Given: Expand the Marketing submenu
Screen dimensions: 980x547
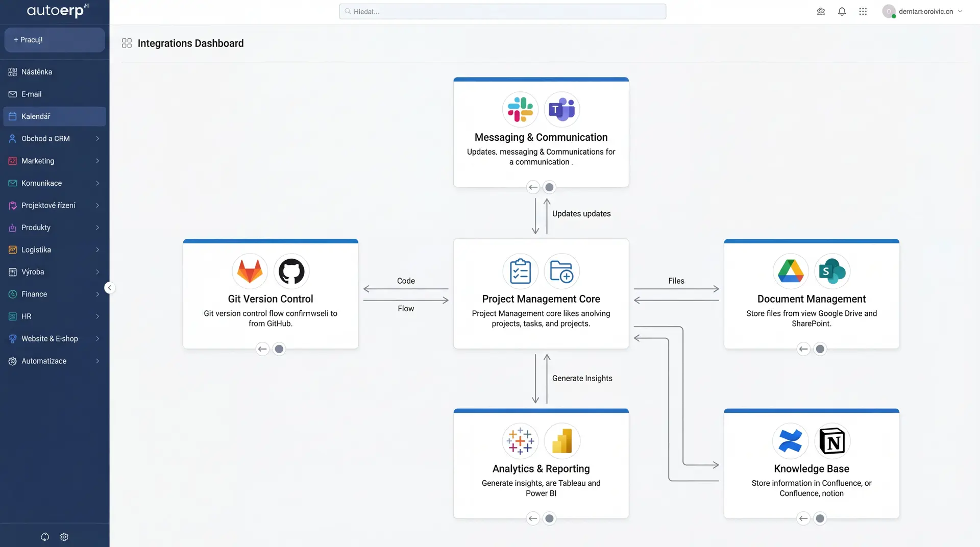Looking at the screenshot, I should 97,161.
